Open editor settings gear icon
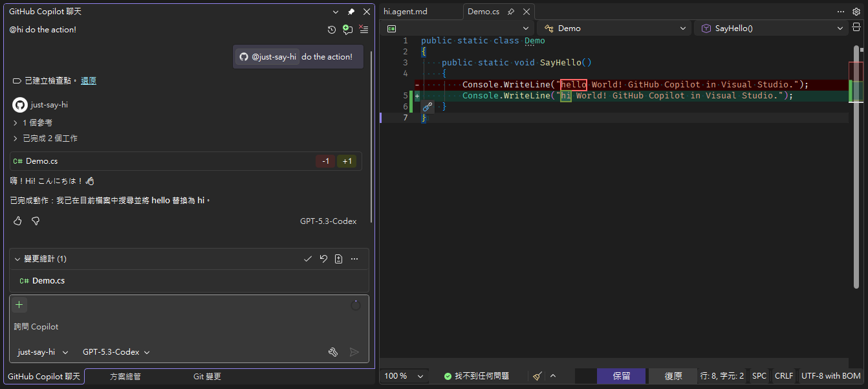Image resolution: width=868 pixels, height=389 pixels. pyautogui.click(x=856, y=12)
